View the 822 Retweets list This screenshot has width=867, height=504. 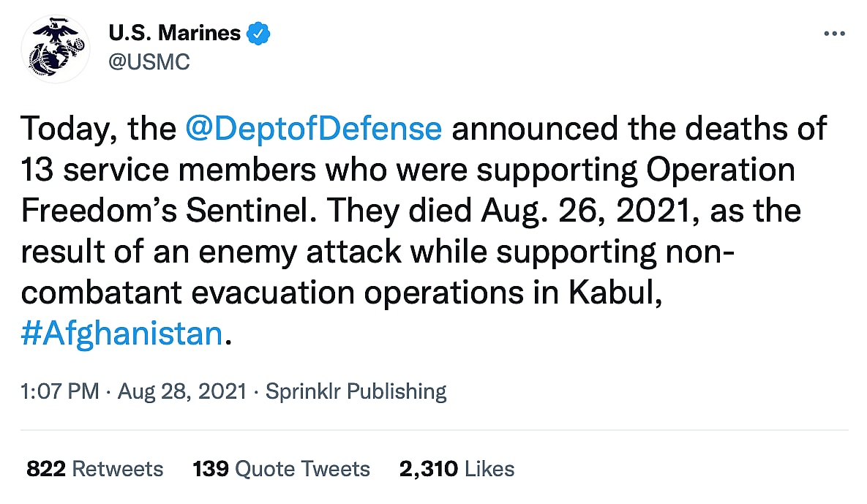pyautogui.click(x=95, y=468)
